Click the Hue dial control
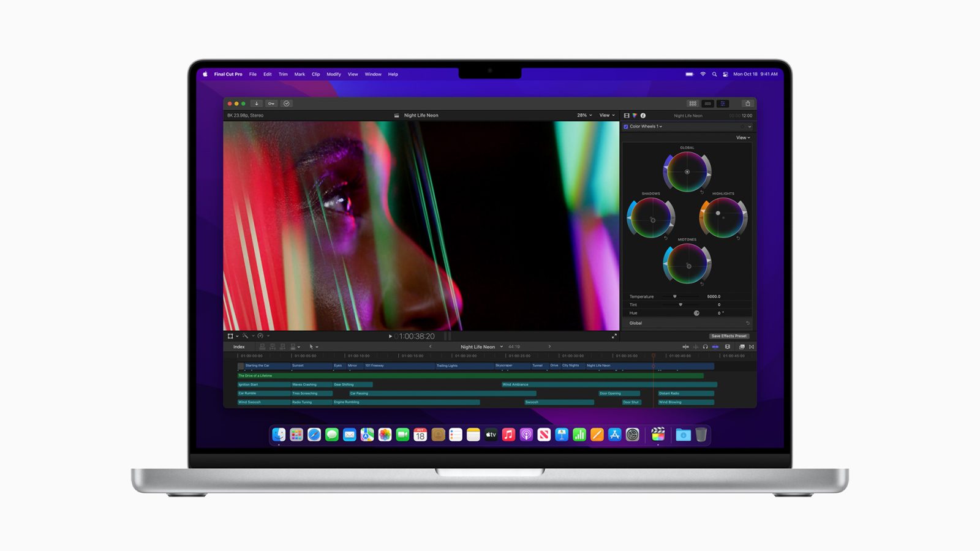This screenshot has width=980, height=551. pyautogui.click(x=696, y=313)
